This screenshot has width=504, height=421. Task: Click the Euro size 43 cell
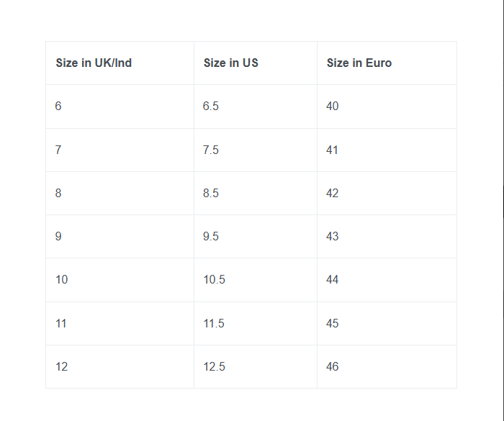[332, 237]
